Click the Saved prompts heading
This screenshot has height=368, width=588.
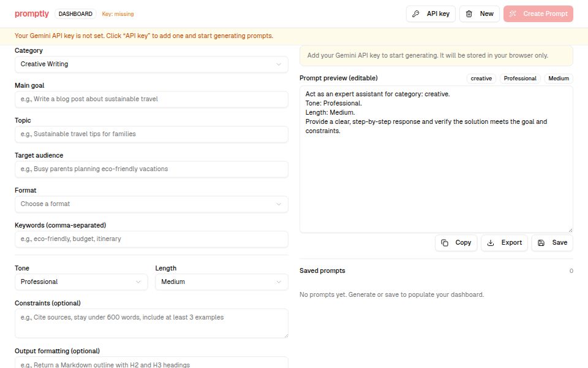322,270
